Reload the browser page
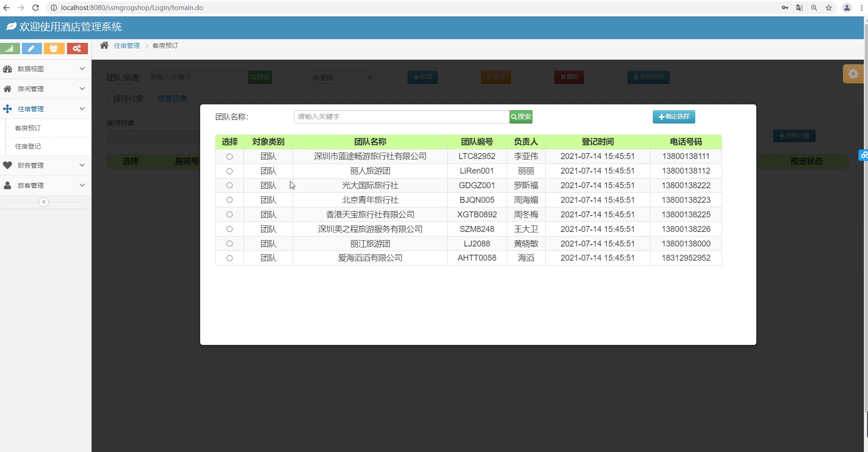Image resolution: width=868 pixels, height=452 pixels. click(x=36, y=8)
